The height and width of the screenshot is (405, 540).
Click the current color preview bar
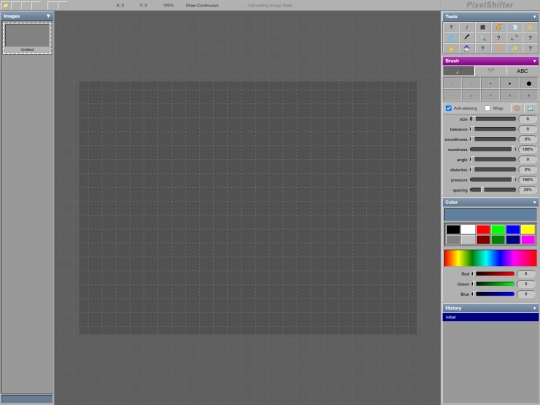[x=490, y=215]
